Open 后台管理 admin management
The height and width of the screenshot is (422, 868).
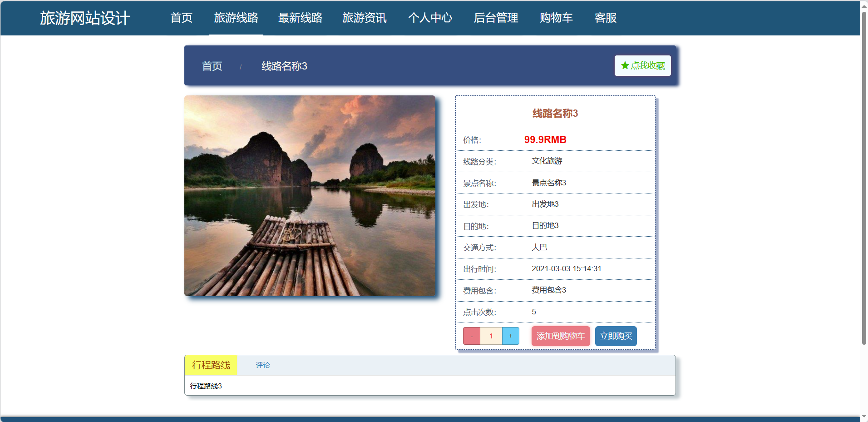pos(496,18)
